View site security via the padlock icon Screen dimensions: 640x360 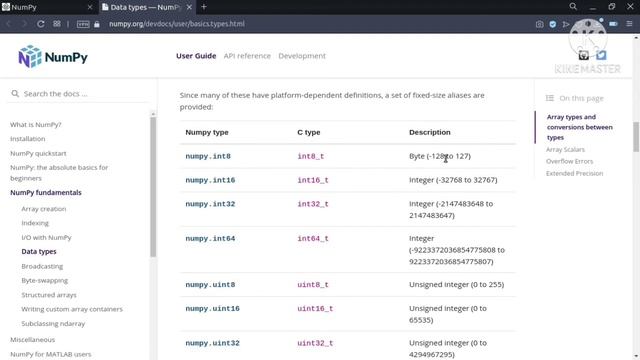point(97,24)
